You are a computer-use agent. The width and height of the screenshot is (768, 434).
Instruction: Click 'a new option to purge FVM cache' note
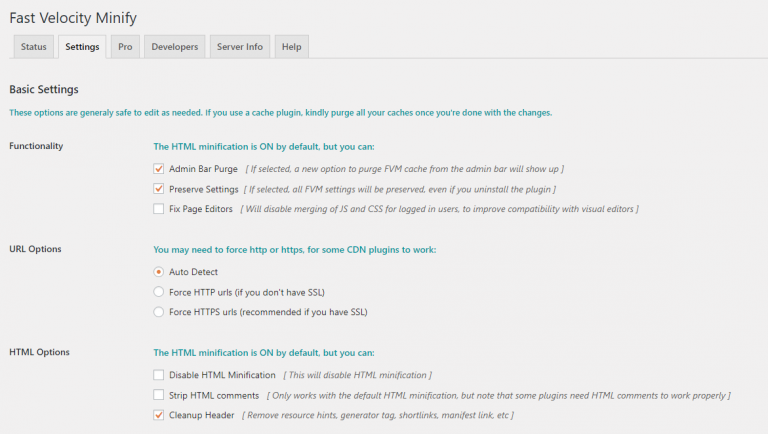click(x=405, y=169)
